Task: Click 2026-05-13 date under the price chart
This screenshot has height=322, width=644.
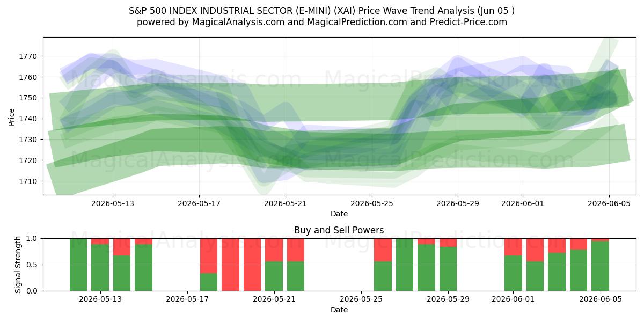Action: tap(113, 203)
